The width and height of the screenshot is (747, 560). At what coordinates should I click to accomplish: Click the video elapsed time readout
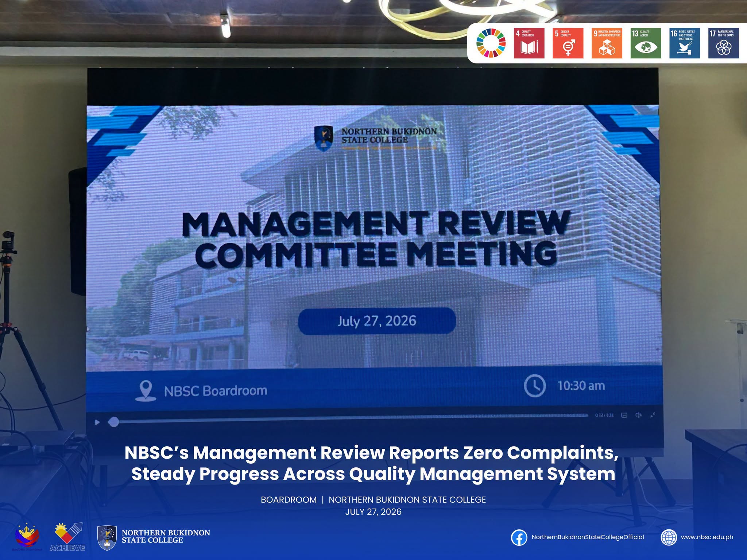tap(604, 415)
